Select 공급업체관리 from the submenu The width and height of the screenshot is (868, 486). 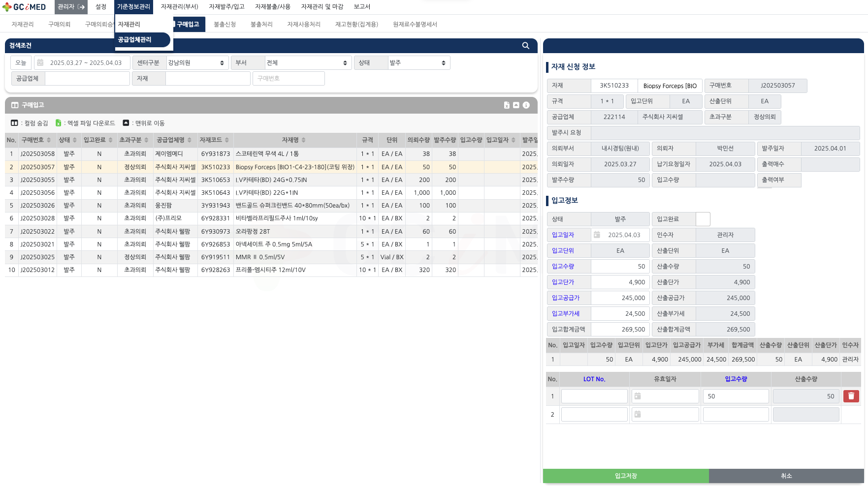pyautogui.click(x=135, y=40)
